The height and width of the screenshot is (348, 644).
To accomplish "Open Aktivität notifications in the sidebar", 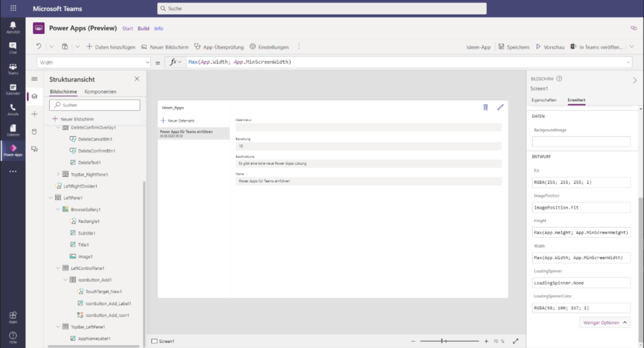I will click(x=13, y=28).
